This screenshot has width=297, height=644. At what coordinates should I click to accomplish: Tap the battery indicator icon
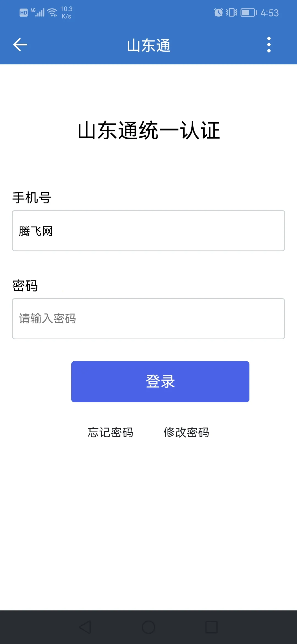[249, 13]
